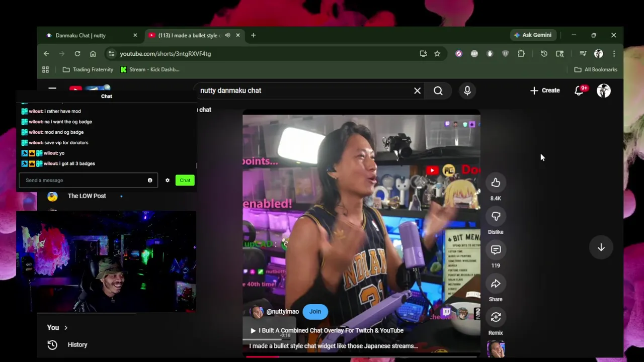Open the ABP Adblock Plus extension
The height and width of the screenshot is (362, 644).
coord(474,53)
